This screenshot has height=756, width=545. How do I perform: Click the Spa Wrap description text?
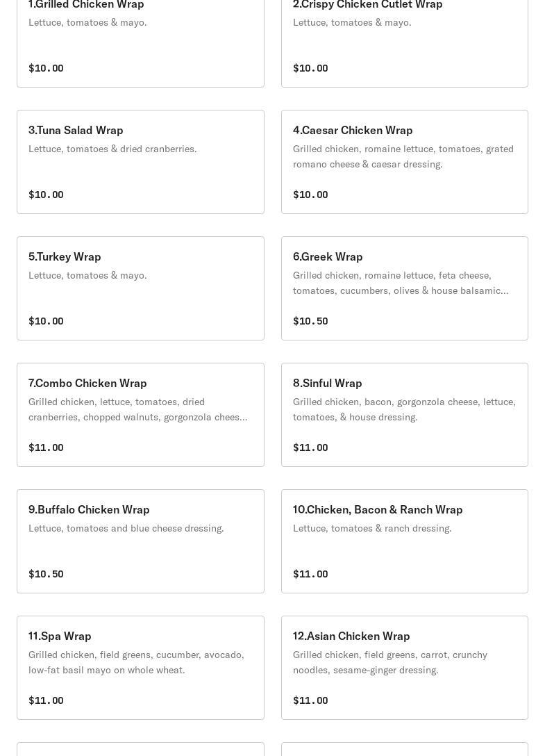point(136,662)
